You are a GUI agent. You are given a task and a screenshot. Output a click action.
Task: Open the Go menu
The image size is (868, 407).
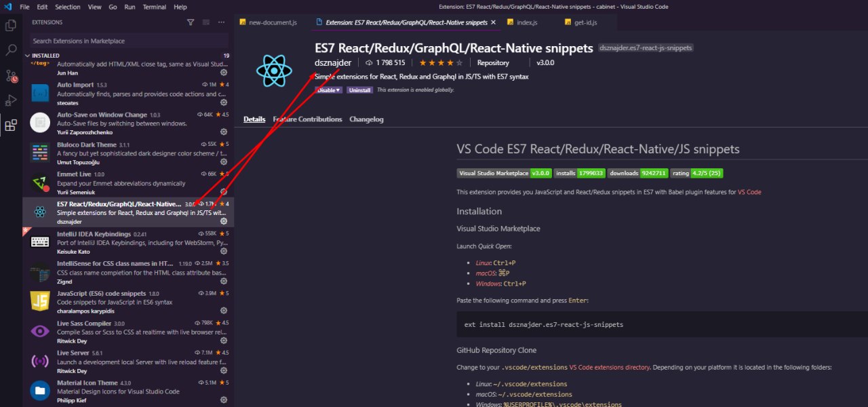point(113,7)
